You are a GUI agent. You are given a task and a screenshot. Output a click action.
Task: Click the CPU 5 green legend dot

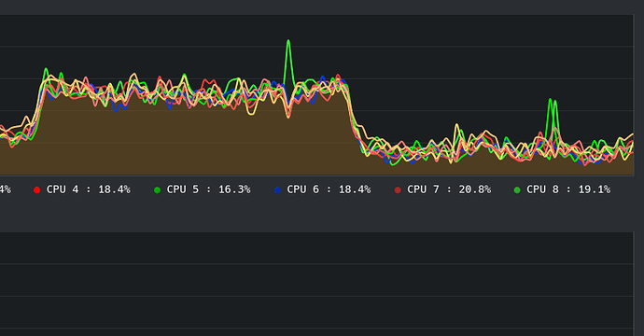click(157, 189)
